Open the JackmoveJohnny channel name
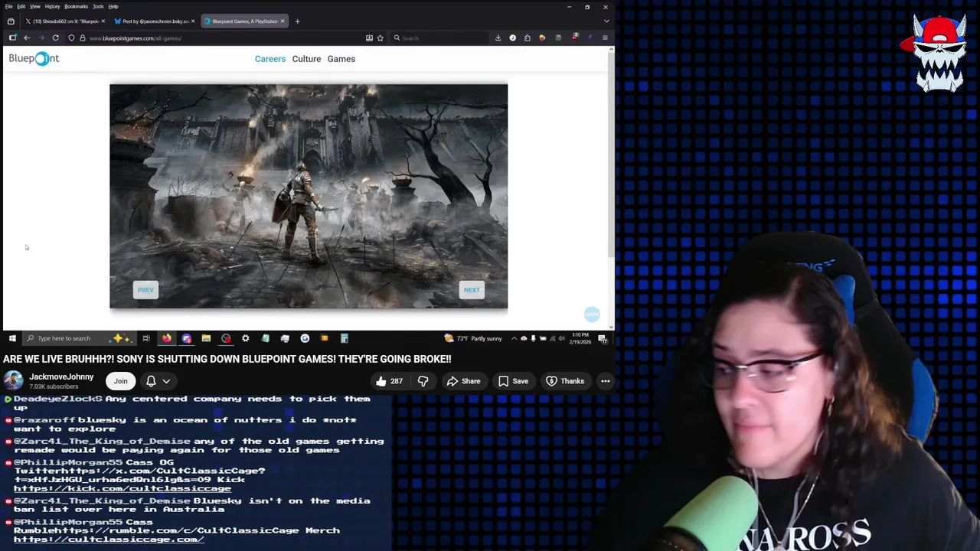 61,377
